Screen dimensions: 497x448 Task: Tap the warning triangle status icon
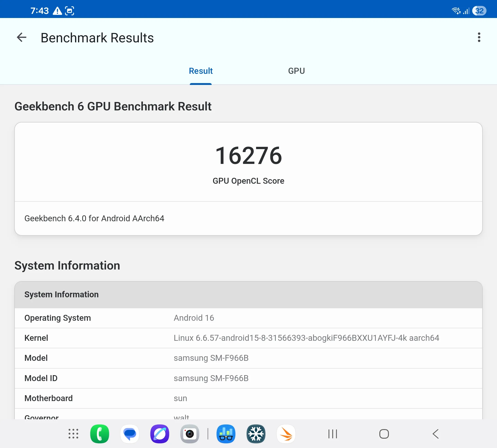(57, 11)
